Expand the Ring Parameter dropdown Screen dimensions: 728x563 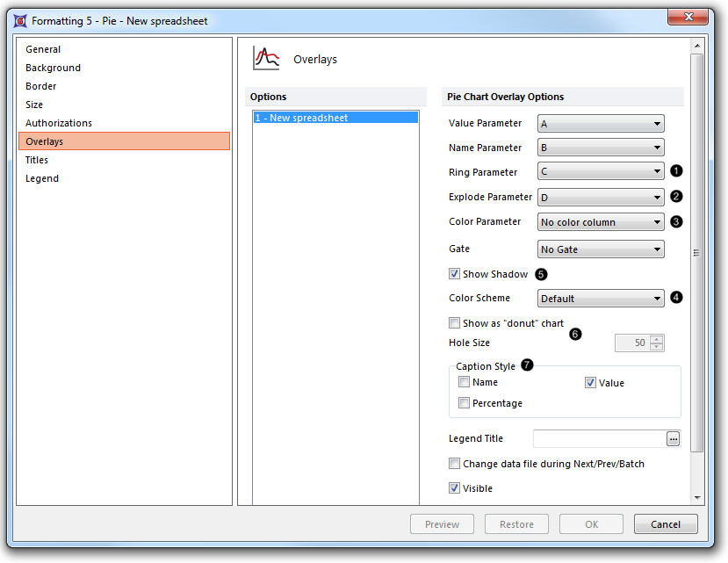[x=601, y=172]
